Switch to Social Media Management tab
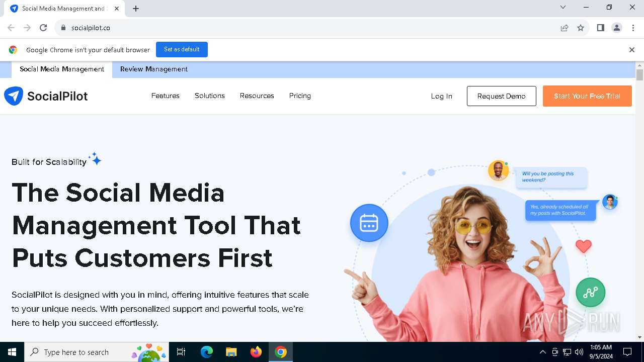This screenshot has height=362, width=644. [62, 69]
